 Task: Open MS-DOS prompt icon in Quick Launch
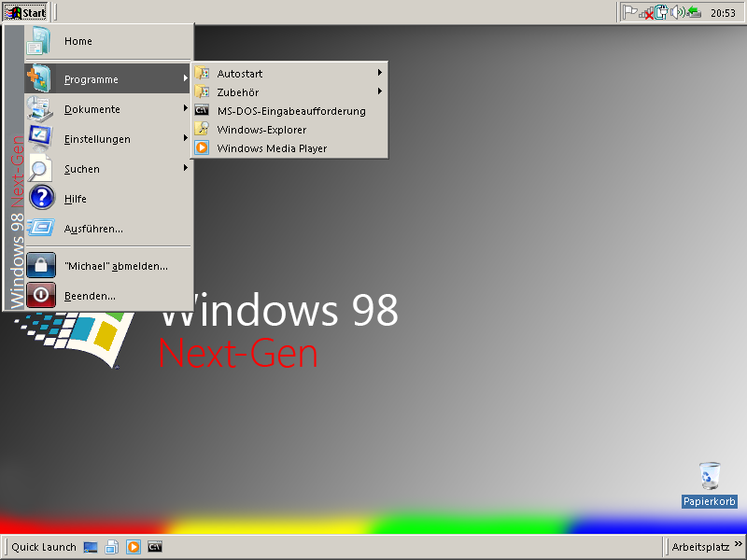(155, 547)
